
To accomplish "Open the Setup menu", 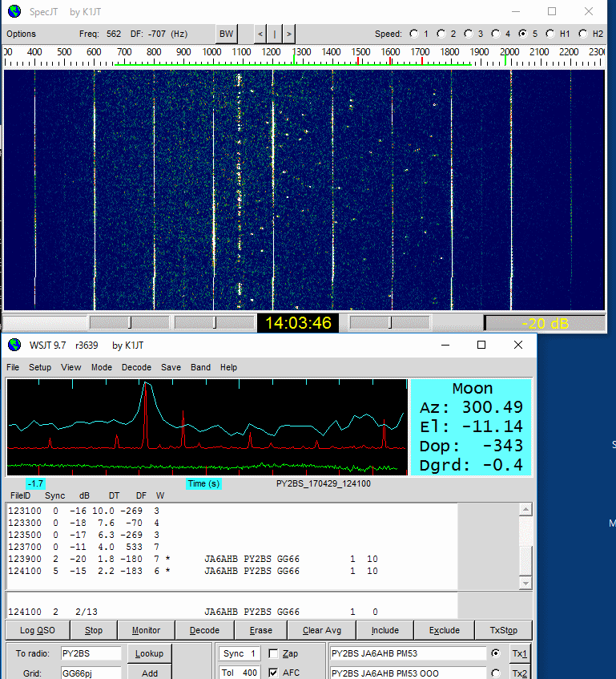I will tap(40, 367).
